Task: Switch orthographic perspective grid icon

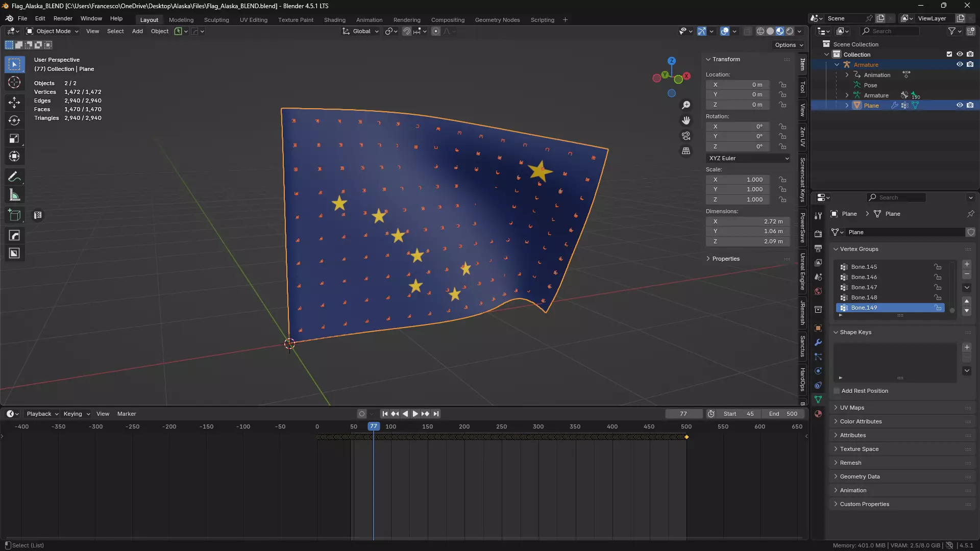Action: pyautogui.click(x=686, y=151)
